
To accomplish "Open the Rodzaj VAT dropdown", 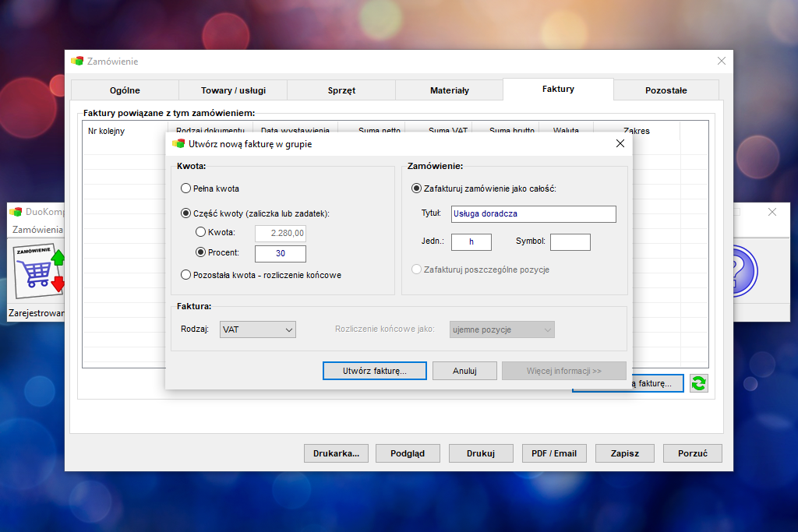I will 257,329.
